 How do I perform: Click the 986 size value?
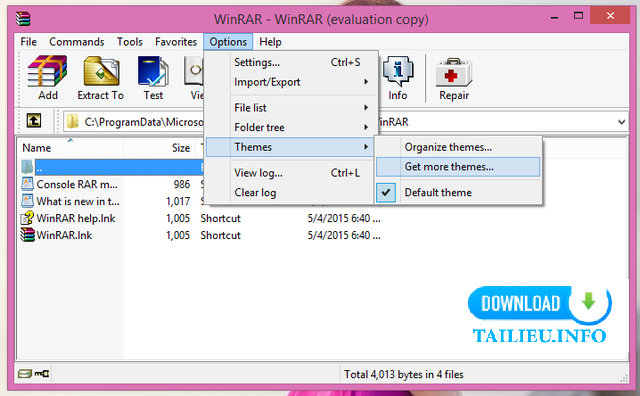(182, 184)
